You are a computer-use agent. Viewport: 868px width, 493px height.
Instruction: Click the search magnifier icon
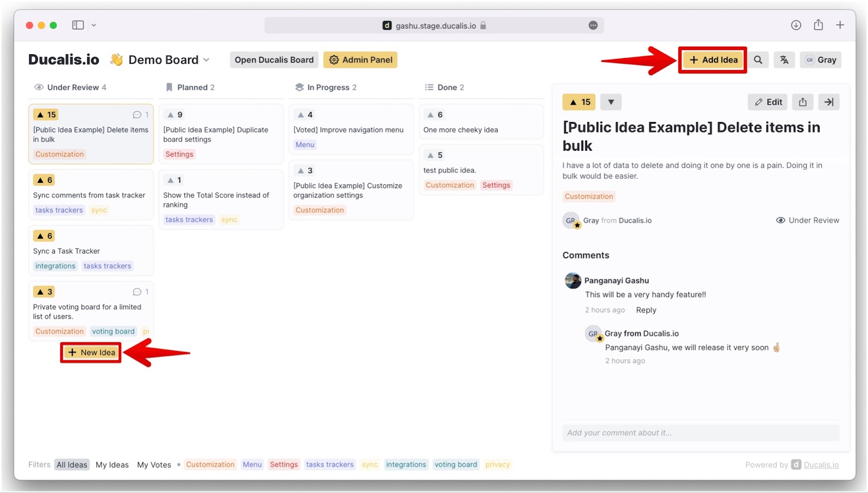(758, 60)
